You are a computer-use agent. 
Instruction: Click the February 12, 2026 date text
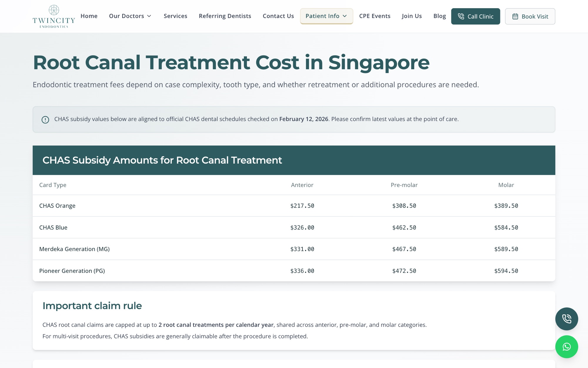pos(304,119)
